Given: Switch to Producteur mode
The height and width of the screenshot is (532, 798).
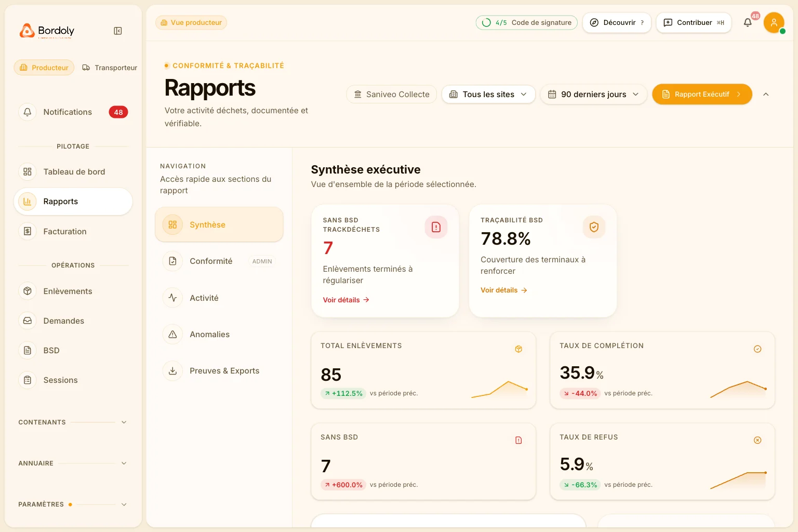Looking at the screenshot, I should [44, 68].
